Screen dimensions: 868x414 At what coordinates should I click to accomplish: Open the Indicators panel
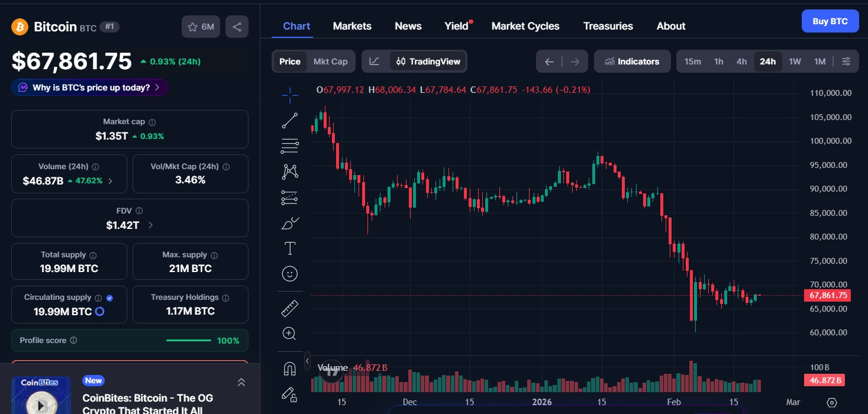pos(632,61)
